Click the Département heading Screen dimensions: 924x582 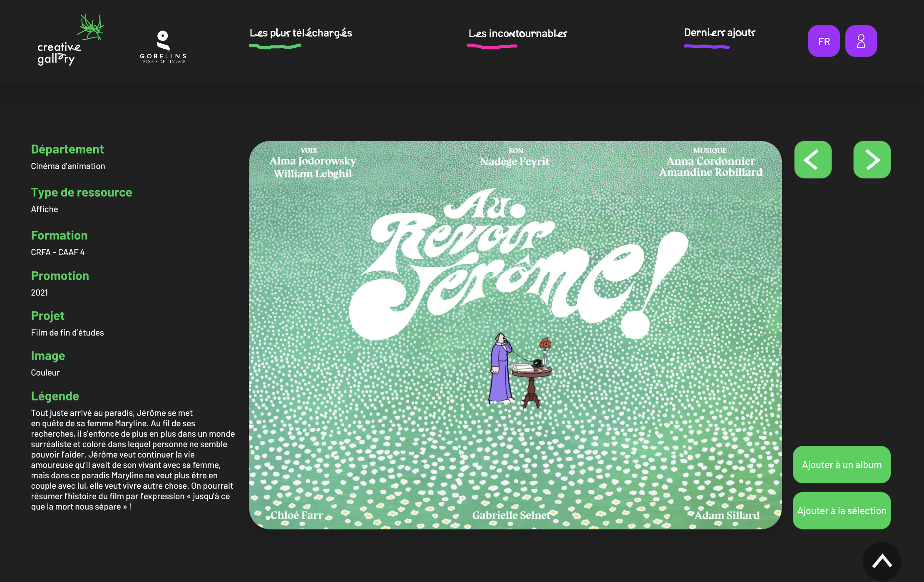(67, 149)
